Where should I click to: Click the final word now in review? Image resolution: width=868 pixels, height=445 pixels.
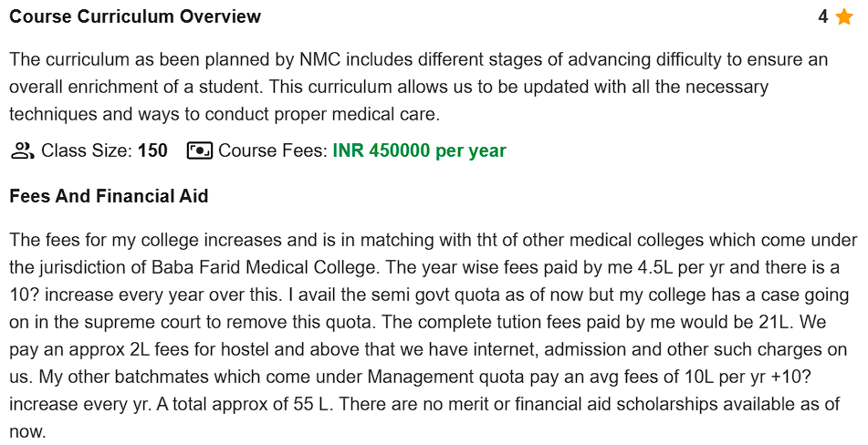pyautogui.click(x=26, y=432)
